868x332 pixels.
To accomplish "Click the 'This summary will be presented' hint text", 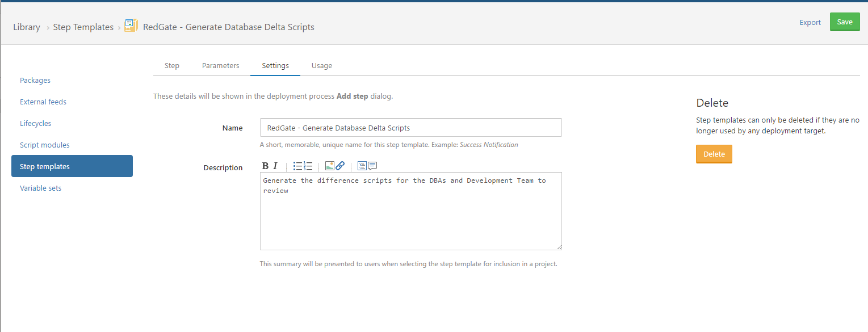I will tap(409, 264).
